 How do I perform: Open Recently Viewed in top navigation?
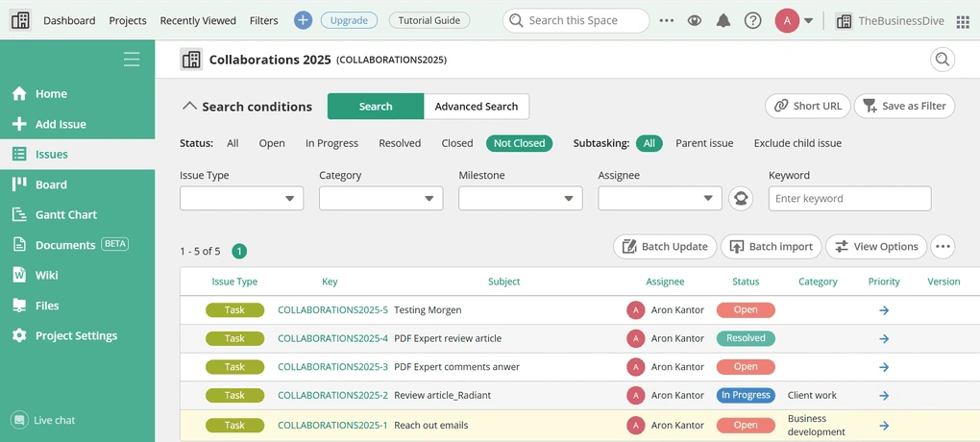point(198,20)
